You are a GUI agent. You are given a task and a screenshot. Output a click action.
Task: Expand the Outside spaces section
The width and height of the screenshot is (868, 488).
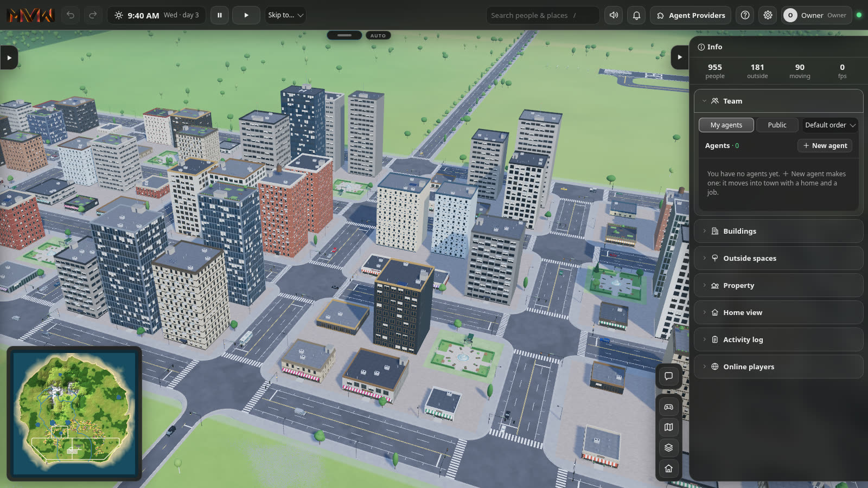click(x=778, y=258)
